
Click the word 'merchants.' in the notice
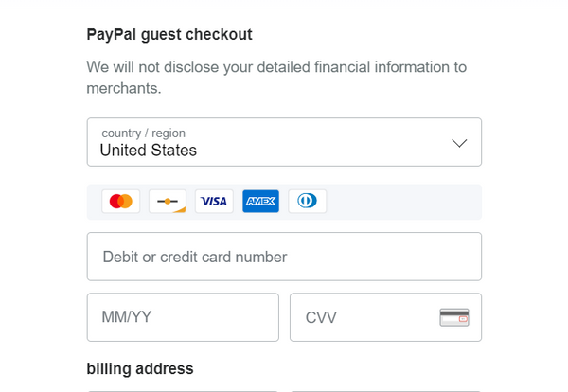[124, 88]
